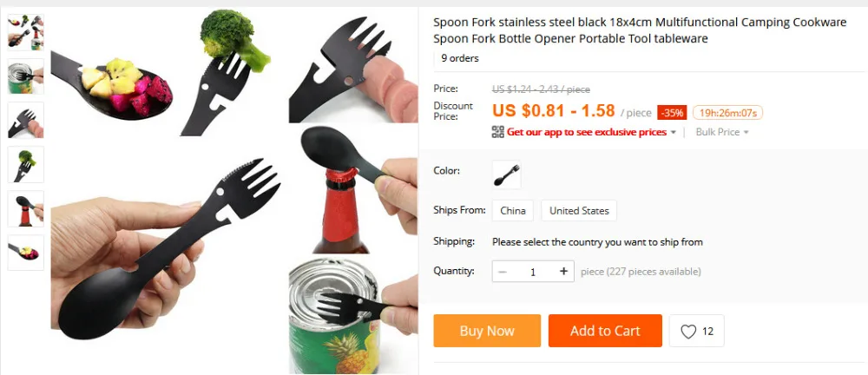
Task: Click the quantity input field
Action: click(x=533, y=272)
